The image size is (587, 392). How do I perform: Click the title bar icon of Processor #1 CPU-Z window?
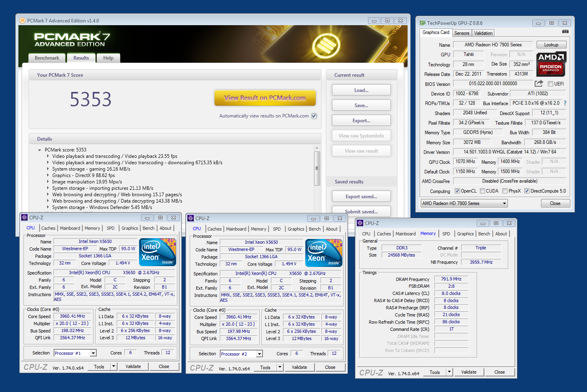point(24,217)
